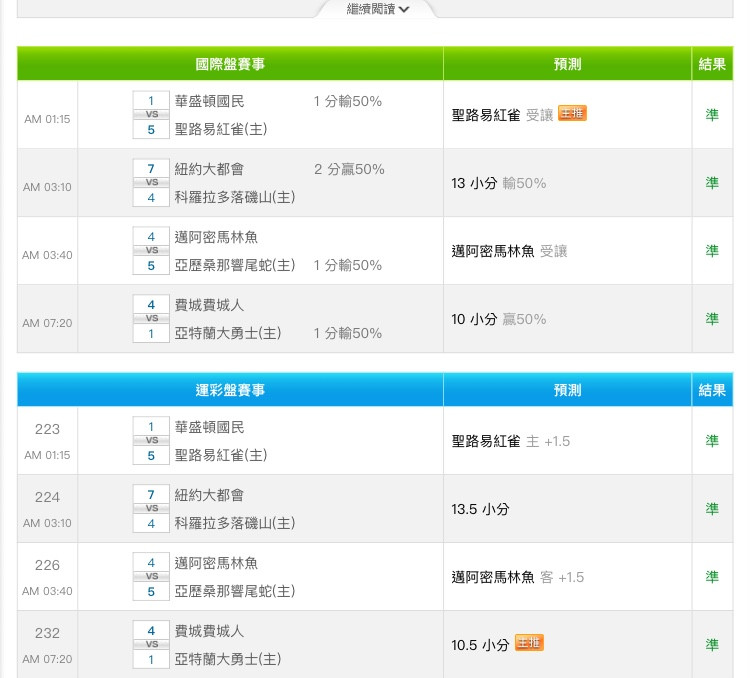Click the 邁阿密馬林魚 客 +1.5 prediction

(518, 577)
